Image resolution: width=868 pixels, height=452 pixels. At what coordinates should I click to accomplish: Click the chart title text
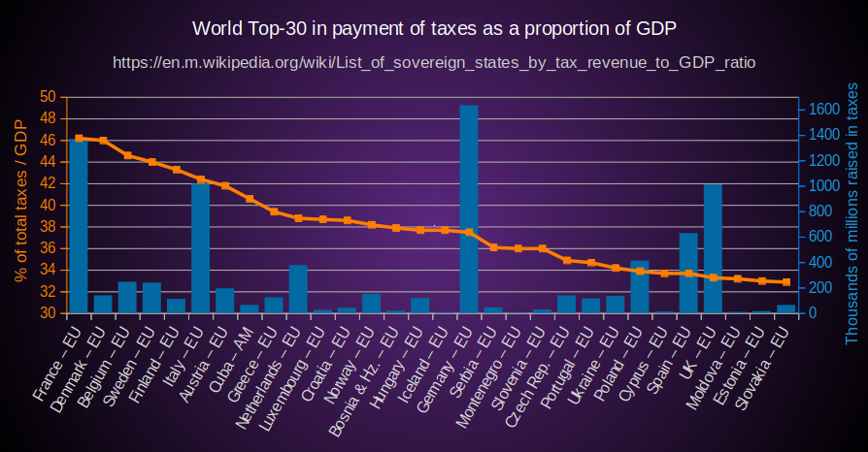[434, 28]
